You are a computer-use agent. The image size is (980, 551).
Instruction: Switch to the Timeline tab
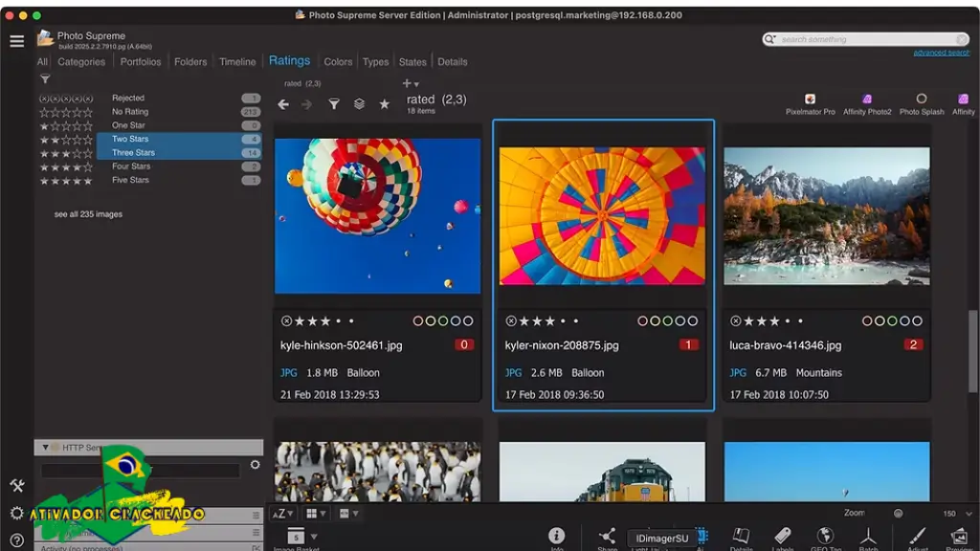tap(237, 62)
